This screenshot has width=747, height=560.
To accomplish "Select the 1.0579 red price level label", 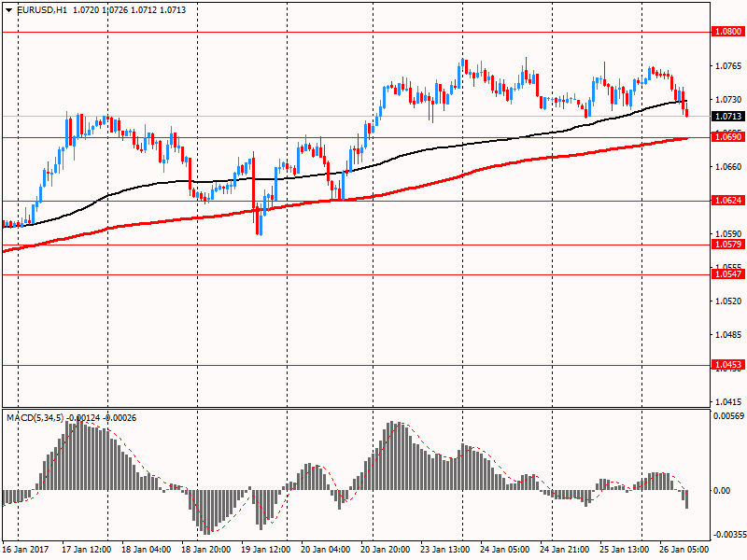I will [728, 245].
